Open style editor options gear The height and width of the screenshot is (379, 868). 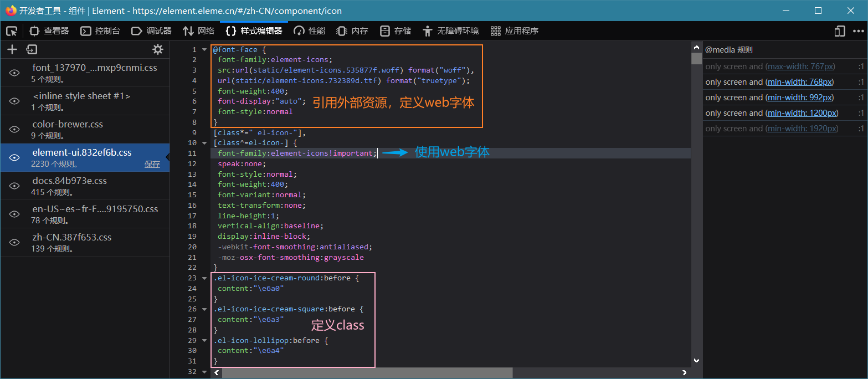click(x=158, y=50)
